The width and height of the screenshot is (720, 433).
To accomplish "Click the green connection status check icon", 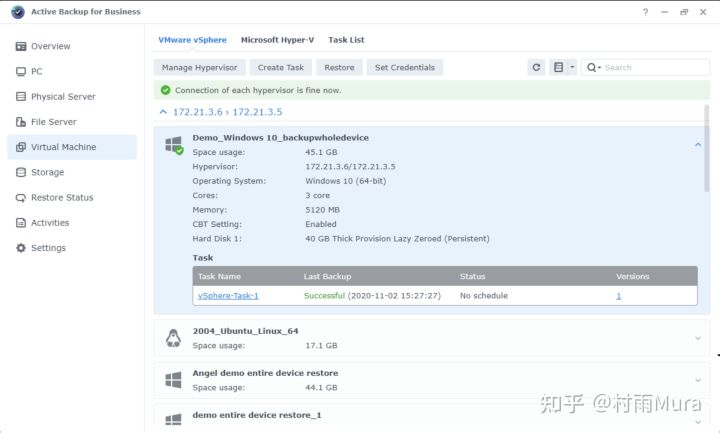I will pyautogui.click(x=165, y=90).
